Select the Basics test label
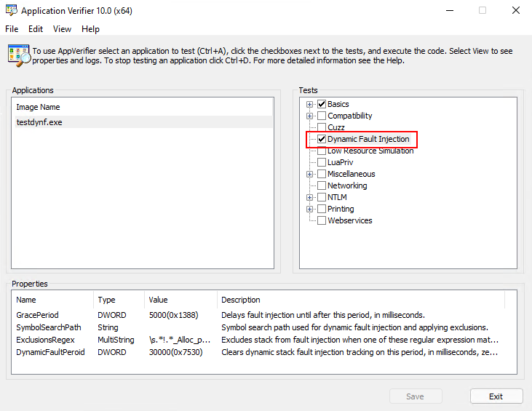Screen dimensions: 532x411 338,104
